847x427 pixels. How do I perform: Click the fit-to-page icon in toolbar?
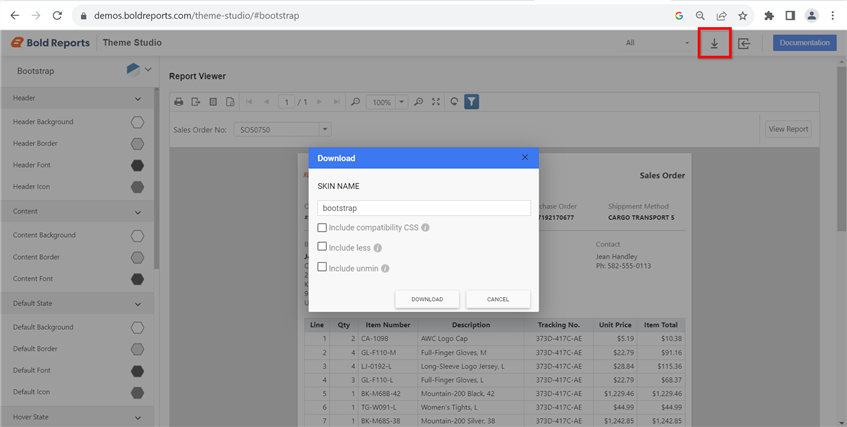435,102
